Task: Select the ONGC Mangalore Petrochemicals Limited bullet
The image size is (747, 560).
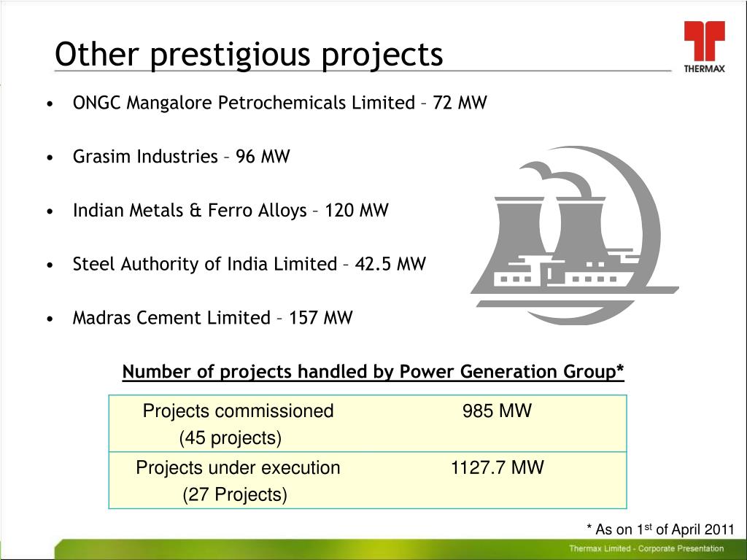Action: (279, 103)
